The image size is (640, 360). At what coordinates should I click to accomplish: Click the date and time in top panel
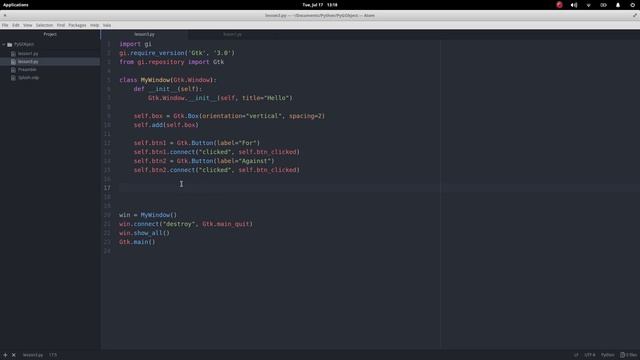[320, 5]
